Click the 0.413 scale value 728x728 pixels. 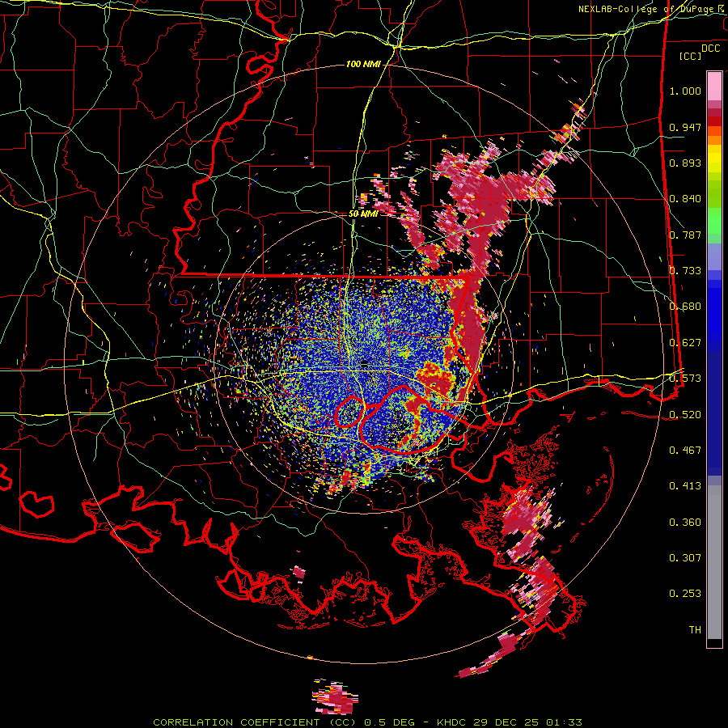point(685,486)
